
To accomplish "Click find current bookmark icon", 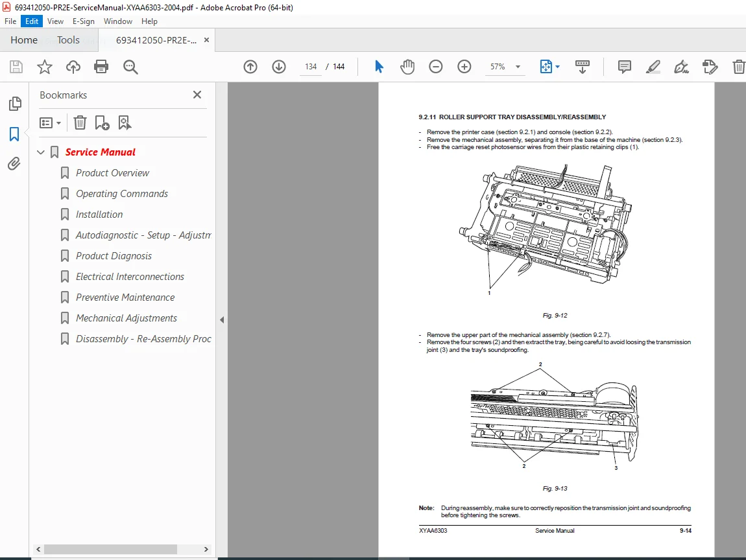I will coord(125,122).
